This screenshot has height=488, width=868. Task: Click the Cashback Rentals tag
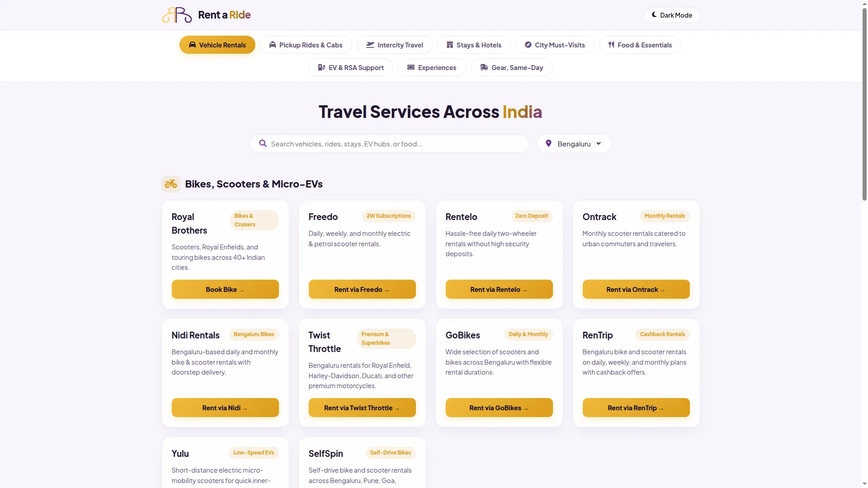(x=662, y=334)
